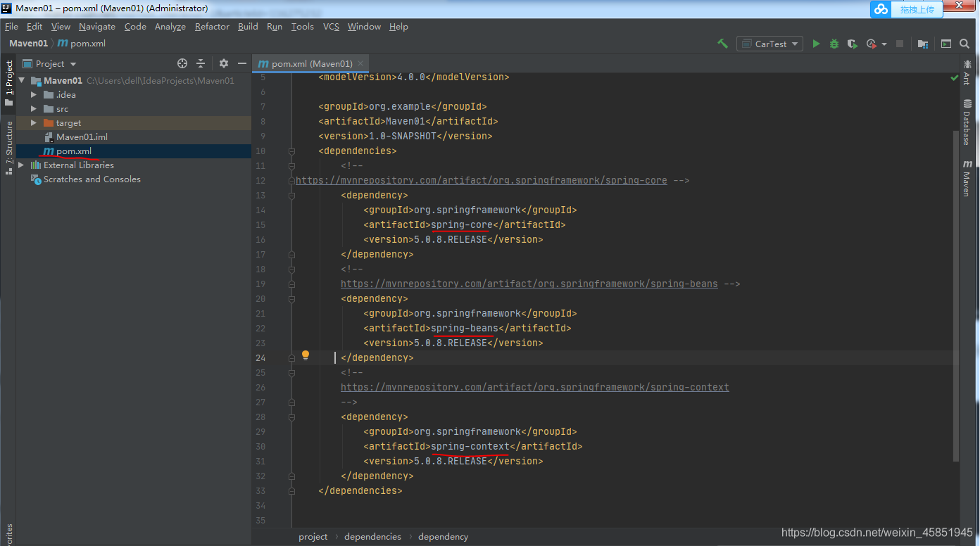Viewport: 980px width, 546px height.
Task: Open the Build menu
Action: pyautogui.click(x=248, y=26)
